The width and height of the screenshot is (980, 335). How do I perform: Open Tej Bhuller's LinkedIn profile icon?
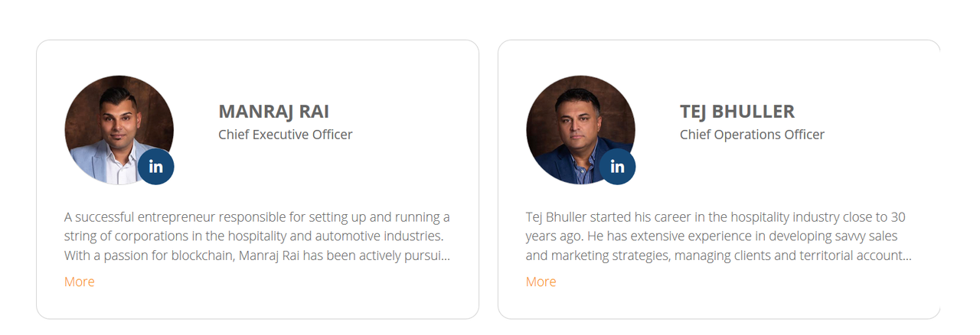[617, 167]
